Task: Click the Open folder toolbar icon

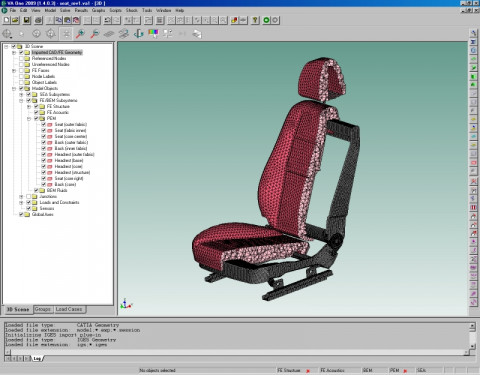Action: tap(15, 20)
